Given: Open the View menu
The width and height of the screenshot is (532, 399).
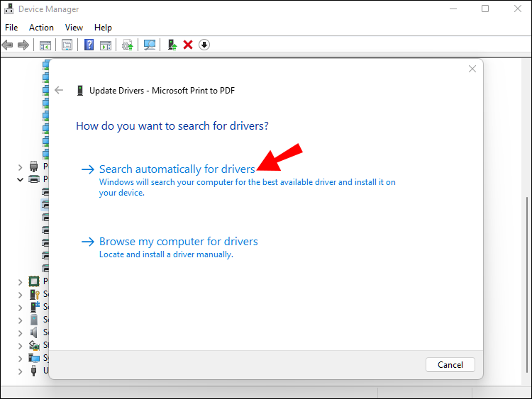Looking at the screenshot, I should [74, 28].
